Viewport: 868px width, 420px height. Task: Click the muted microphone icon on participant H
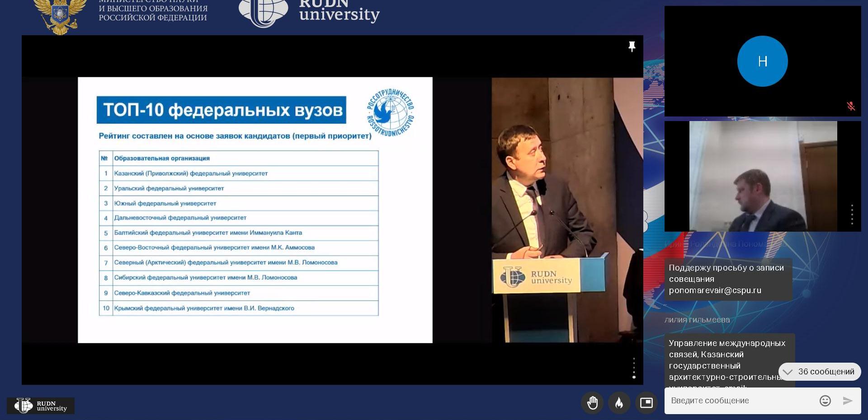click(x=851, y=106)
